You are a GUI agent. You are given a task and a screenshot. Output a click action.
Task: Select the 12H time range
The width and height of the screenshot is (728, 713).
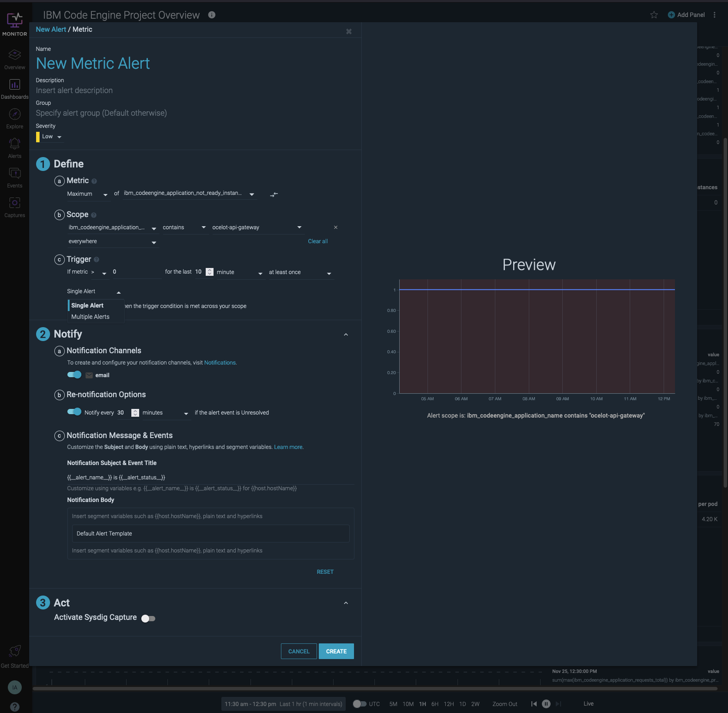(449, 704)
